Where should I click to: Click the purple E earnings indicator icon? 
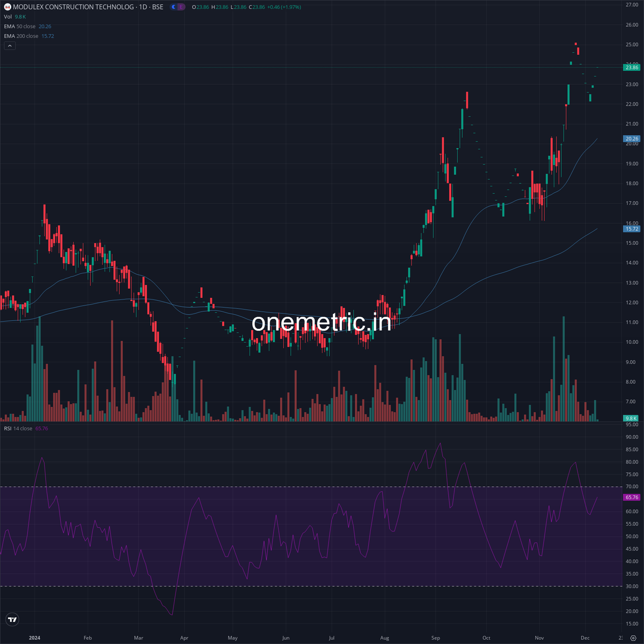click(181, 7)
